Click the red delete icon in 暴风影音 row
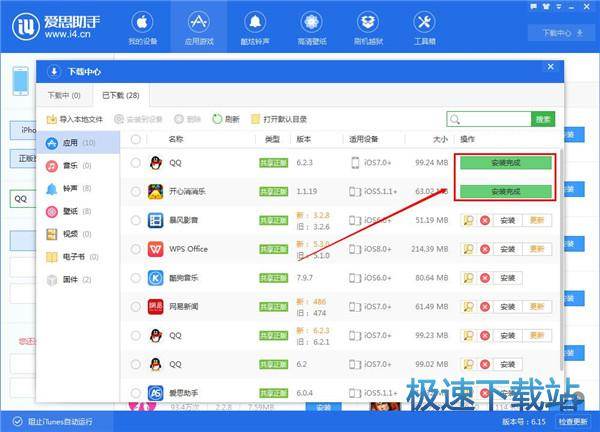The height and width of the screenshot is (432, 600). [x=485, y=220]
